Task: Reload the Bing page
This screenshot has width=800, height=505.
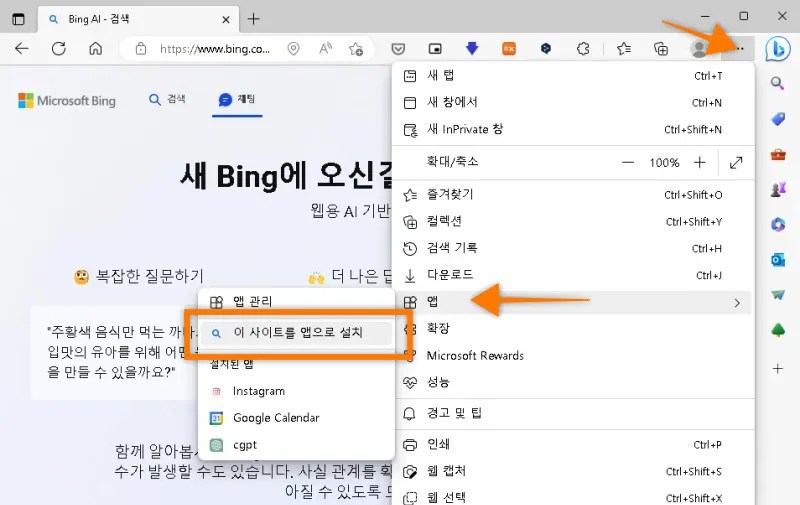Action: (59, 48)
